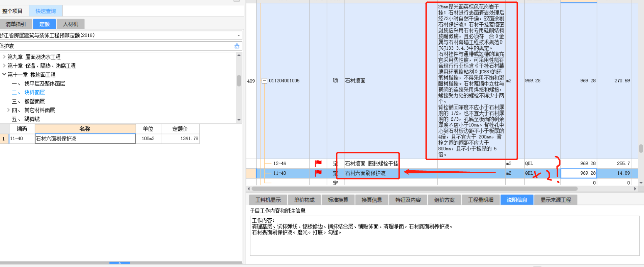This screenshot has height=267, width=644.
Task: Click the tree scrollbar down arrow
Action: click(x=239, y=120)
